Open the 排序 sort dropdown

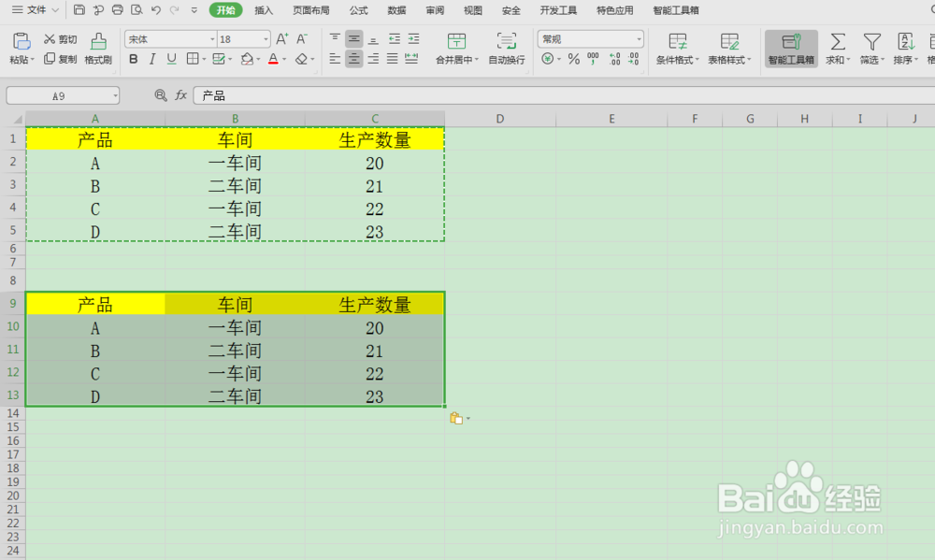click(x=906, y=49)
